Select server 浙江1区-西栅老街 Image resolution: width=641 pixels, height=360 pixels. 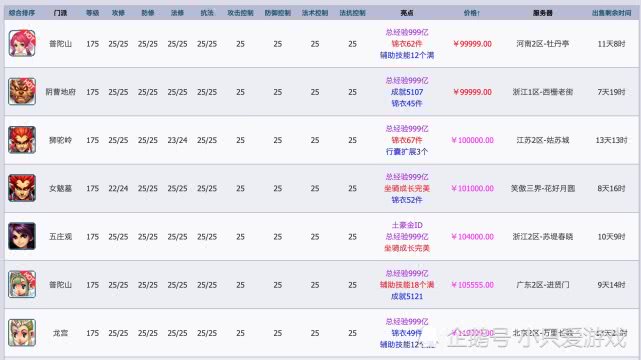(542, 92)
